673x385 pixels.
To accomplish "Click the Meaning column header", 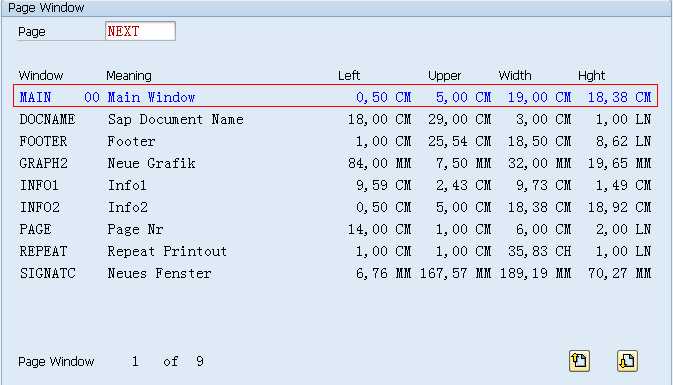I will pyautogui.click(x=129, y=76).
